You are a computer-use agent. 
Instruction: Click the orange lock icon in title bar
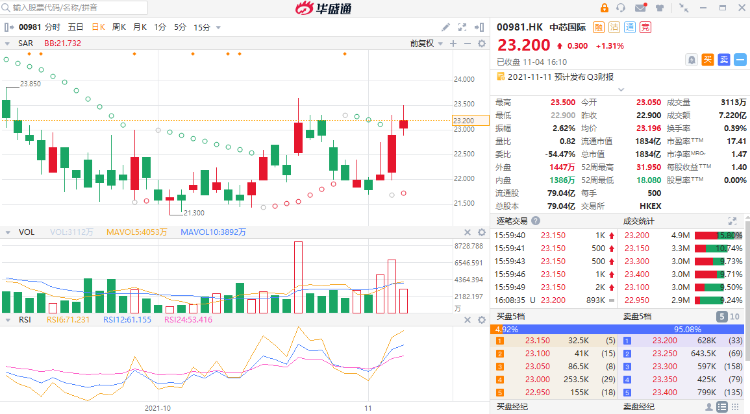[x=604, y=8]
